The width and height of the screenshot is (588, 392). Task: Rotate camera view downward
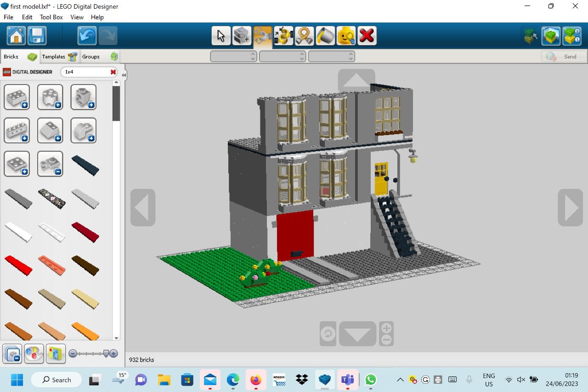(x=357, y=334)
